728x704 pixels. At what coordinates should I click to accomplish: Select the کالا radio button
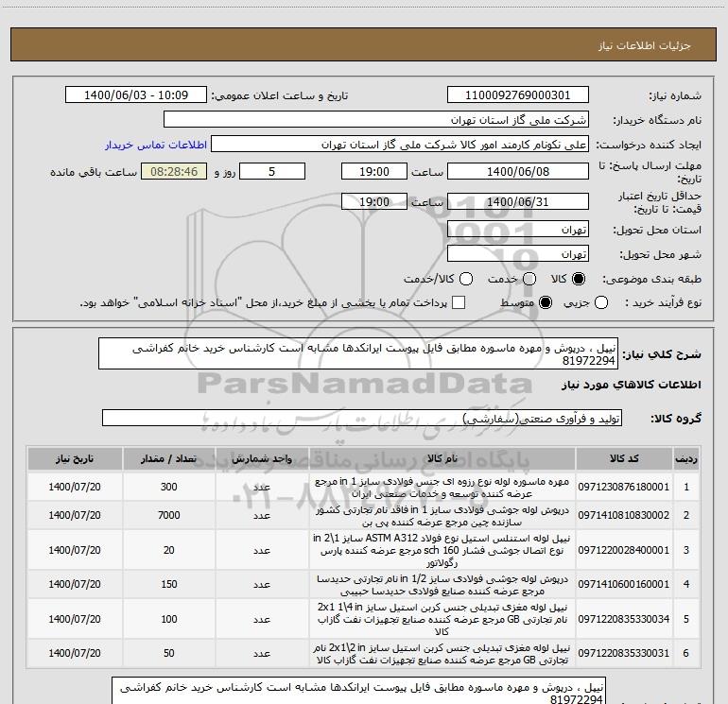tap(579, 279)
